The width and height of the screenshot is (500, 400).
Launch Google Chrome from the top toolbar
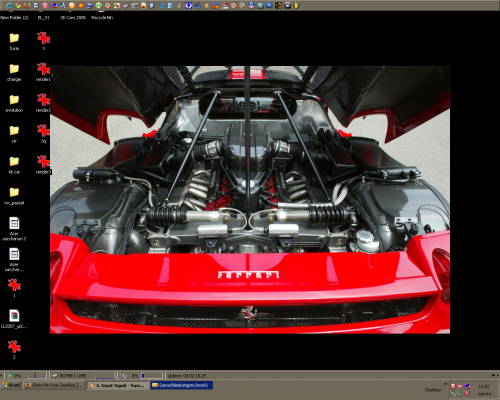pyautogui.click(x=18, y=5)
